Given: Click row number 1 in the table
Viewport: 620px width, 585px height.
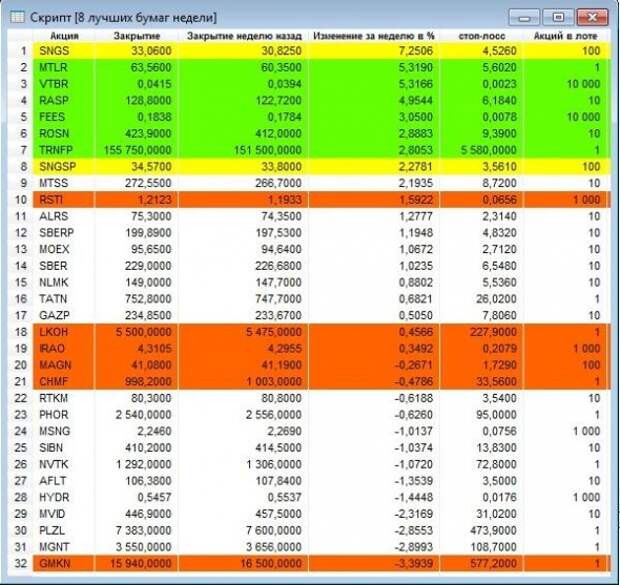Looking at the screenshot, I should point(23,51).
